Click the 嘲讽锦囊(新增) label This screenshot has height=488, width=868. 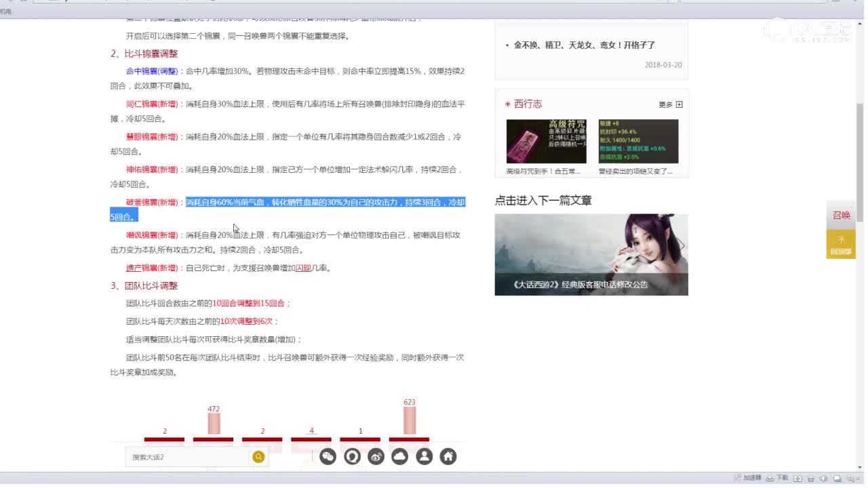pos(152,235)
